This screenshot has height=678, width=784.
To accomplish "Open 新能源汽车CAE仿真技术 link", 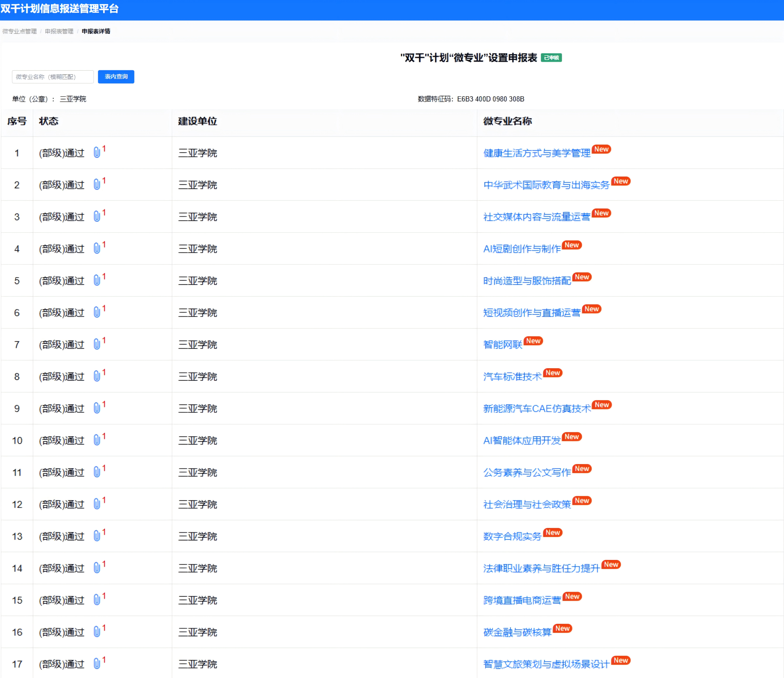I will pyautogui.click(x=537, y=409).
